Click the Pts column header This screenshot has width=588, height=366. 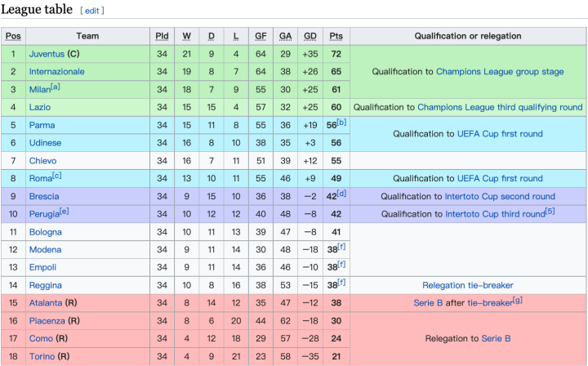coord(336,36)
